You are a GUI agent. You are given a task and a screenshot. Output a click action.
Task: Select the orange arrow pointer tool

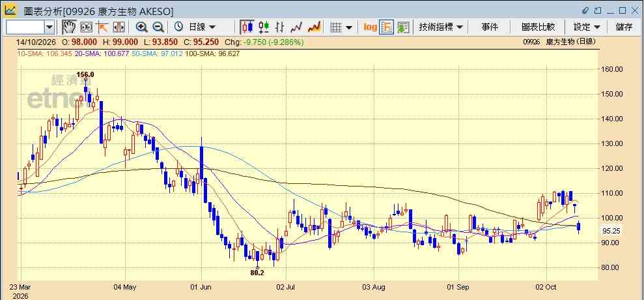(x=102, y=27)
